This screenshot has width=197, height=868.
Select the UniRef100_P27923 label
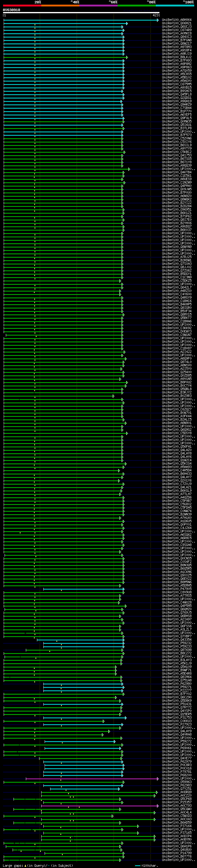tap(177, 725)
